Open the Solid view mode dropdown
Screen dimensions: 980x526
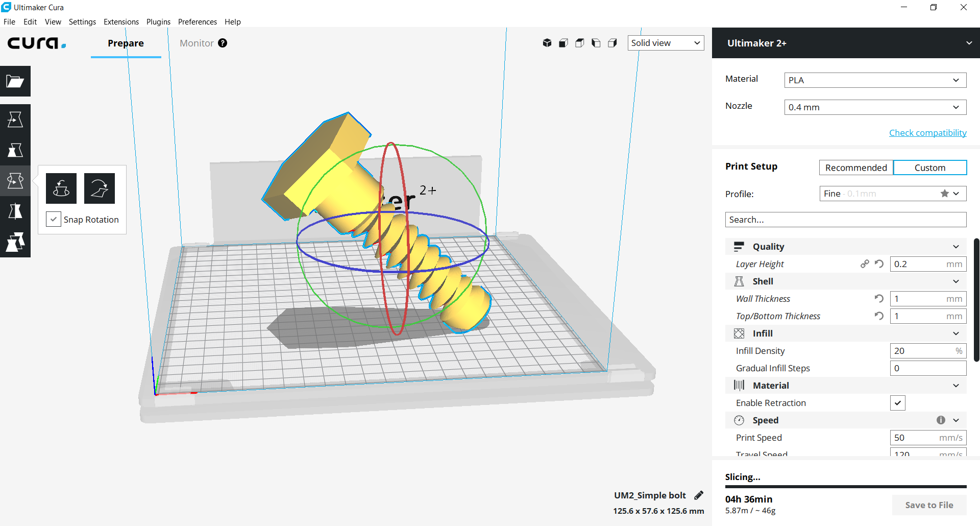point(666,43)
